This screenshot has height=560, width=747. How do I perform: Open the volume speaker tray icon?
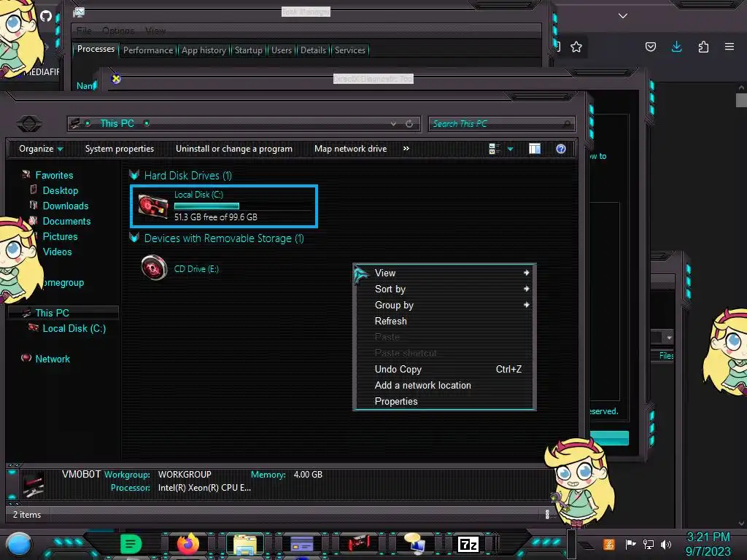(x=666, y=544)
